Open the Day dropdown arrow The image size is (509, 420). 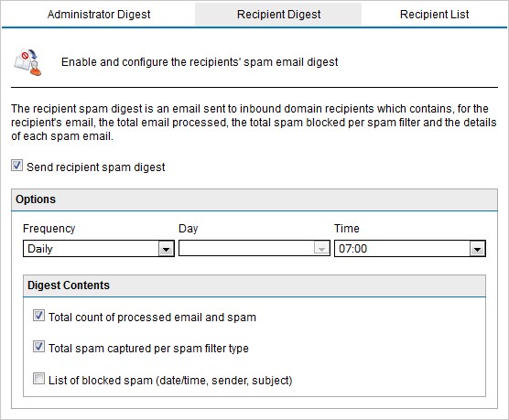click(321, 249)
